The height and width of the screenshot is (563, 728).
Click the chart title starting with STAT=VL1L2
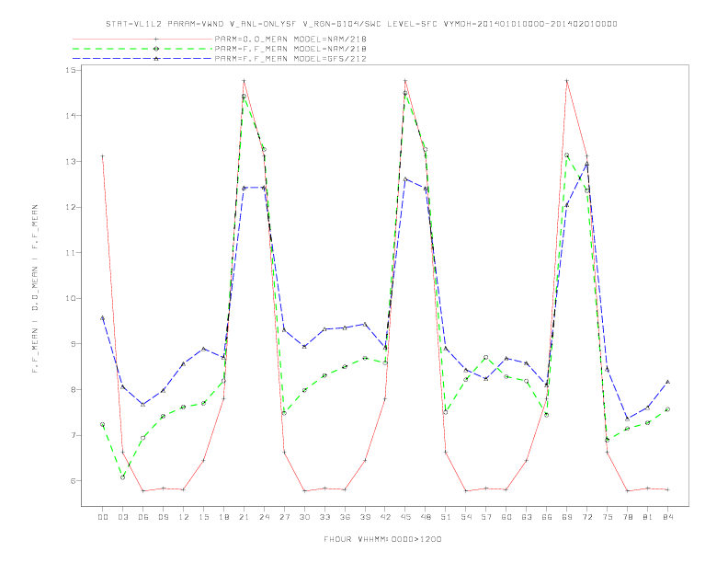pos(361,24)
